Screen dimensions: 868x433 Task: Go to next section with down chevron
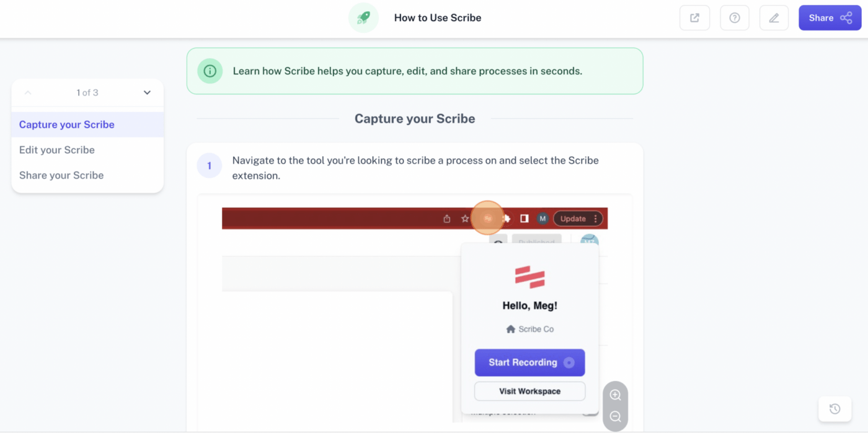click(x=147, y=93)
